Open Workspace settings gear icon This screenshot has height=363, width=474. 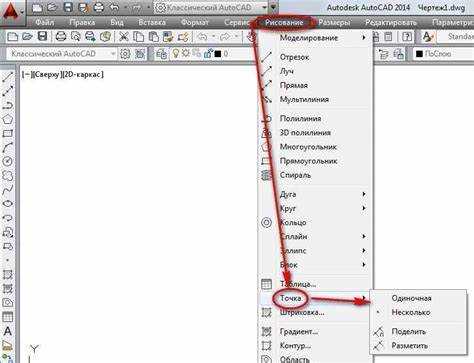[x=125, y=54]
